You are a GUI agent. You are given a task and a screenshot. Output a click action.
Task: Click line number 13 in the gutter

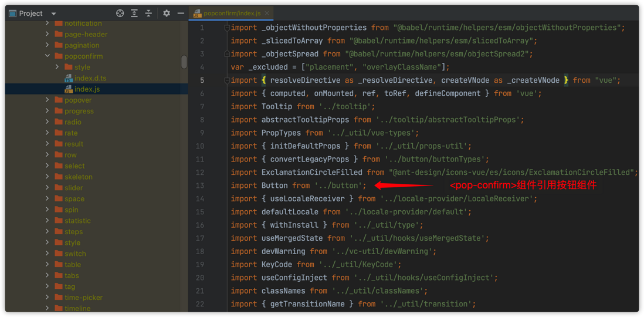(200, 186)
